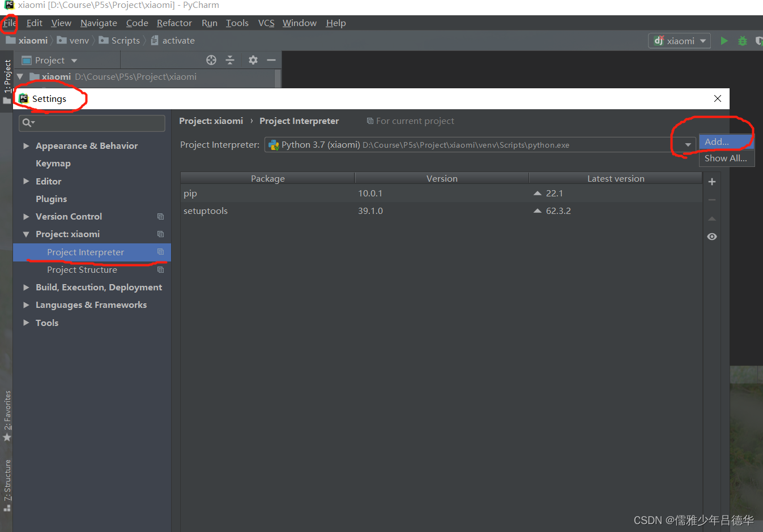
Task: Click PyCharm icon in Settings title bar
Action: (x=23, y=98)
